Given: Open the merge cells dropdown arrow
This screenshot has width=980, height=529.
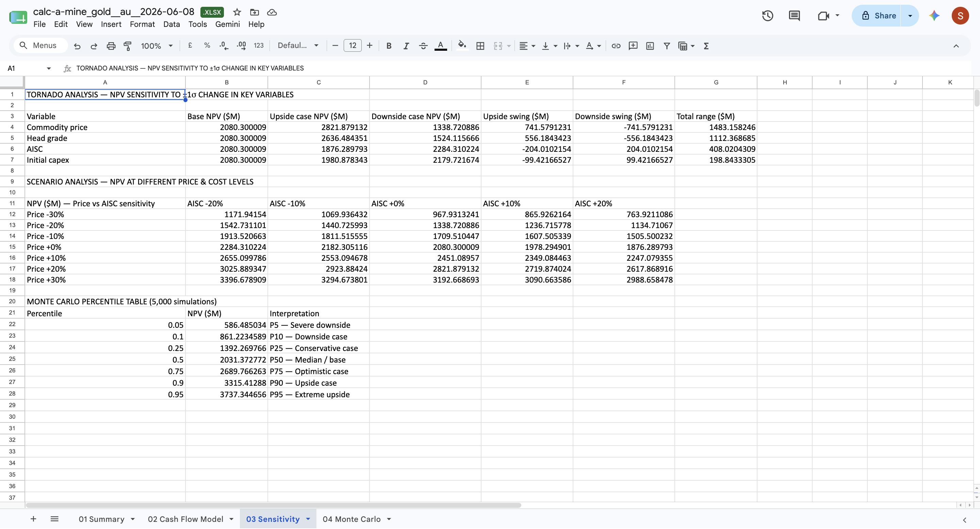Looking at the screenshot, I should pyautogui.click(x=509, y=46).
